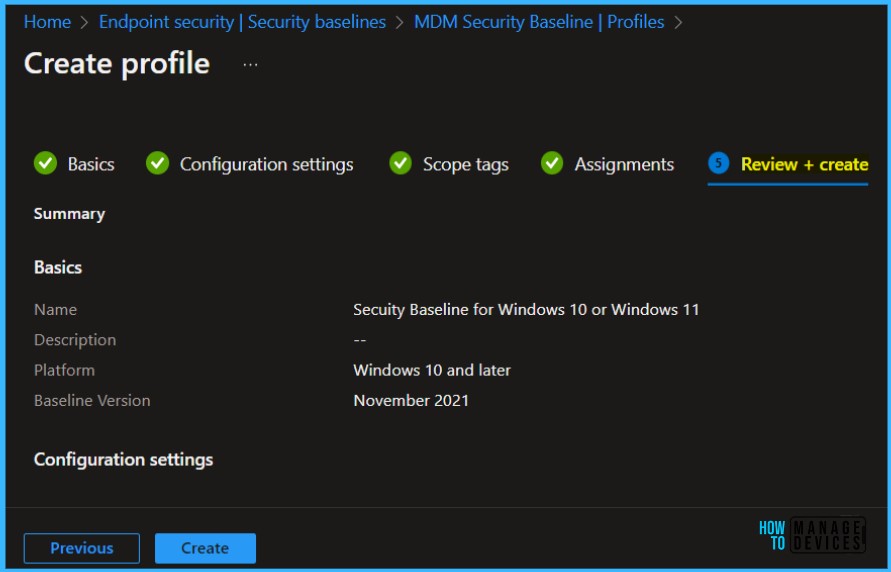The image size is (891, 572).
Task: Click the Home breadcrumb link
Action: (x=47, y=22)
